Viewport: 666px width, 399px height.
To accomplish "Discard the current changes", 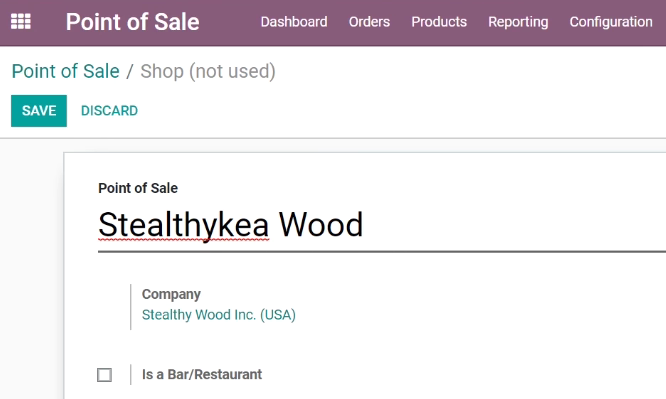I will [x=109, y=111].
